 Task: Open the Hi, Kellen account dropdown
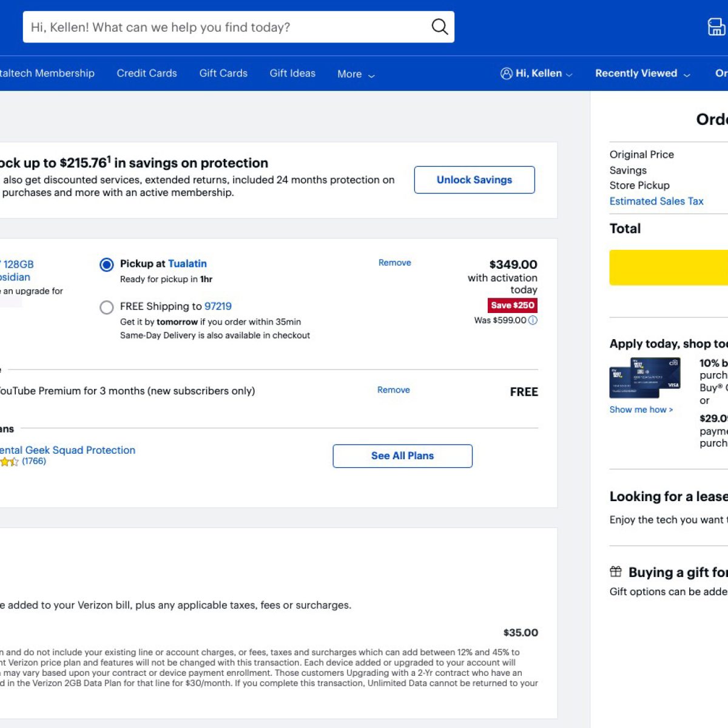click(x=539, y=73)
